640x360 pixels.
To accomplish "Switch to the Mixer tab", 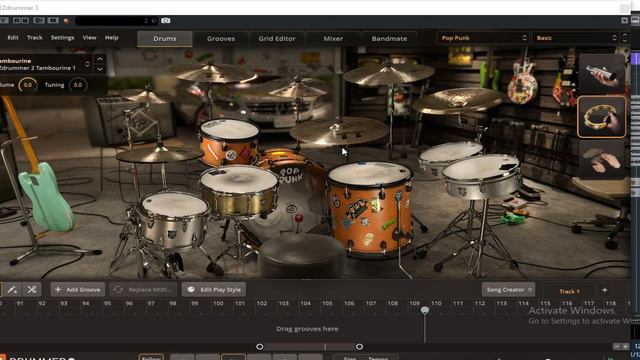I will 333,38.
